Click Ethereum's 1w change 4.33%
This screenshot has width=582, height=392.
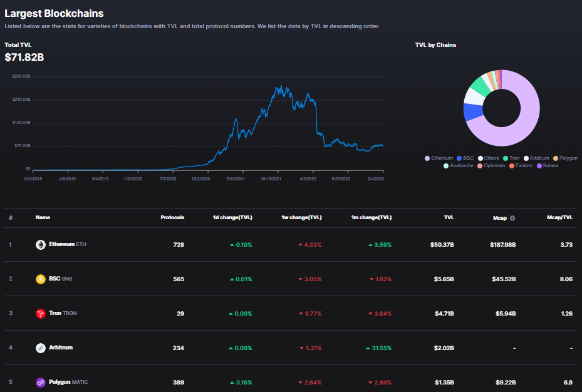(310, 245)
